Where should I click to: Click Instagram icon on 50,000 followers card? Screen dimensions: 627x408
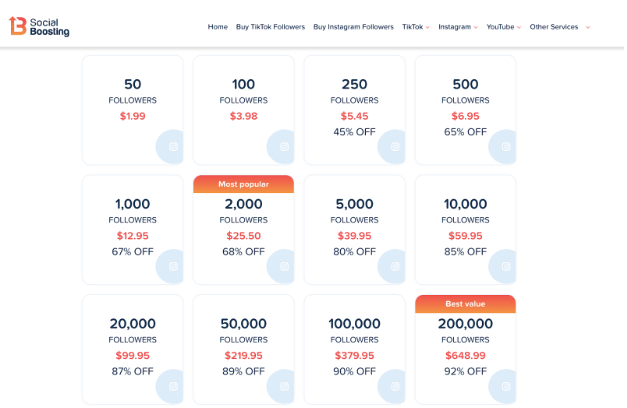coord(284,386)
